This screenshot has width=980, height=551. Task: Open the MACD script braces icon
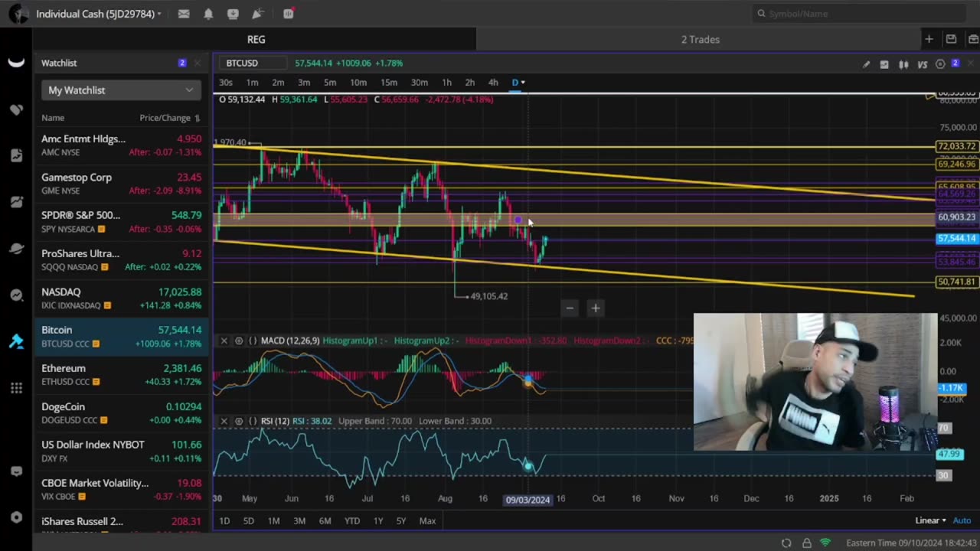pos(253,341)
